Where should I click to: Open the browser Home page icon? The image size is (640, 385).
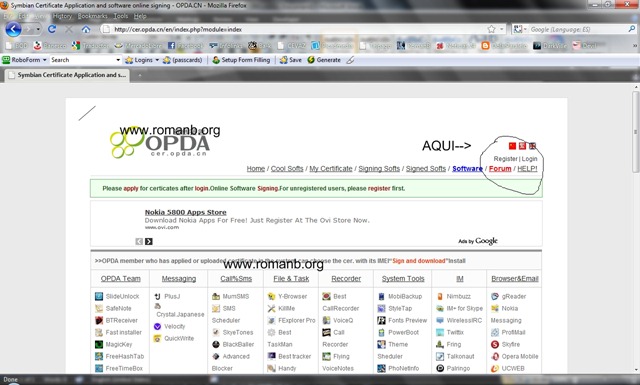tap(86, 29)
